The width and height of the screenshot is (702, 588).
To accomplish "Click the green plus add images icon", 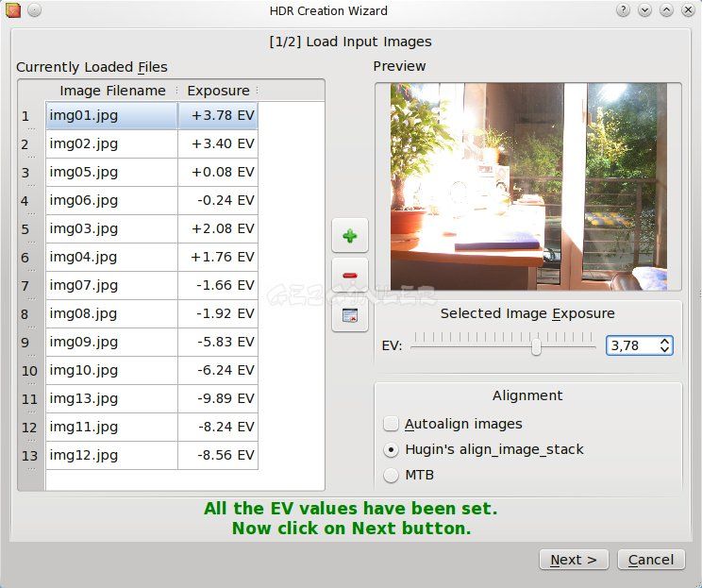I will pyautogui.click(x=350, y=236).
